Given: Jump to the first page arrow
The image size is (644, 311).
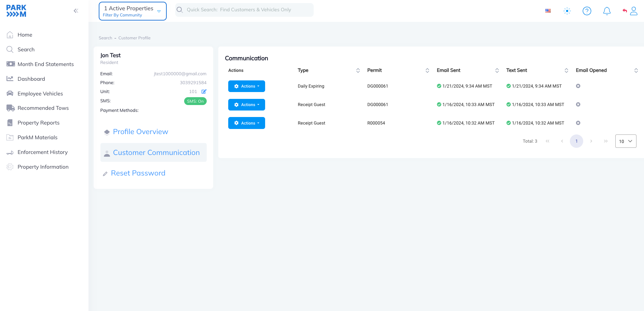Looking at the screenshot, I should (548, 141).
